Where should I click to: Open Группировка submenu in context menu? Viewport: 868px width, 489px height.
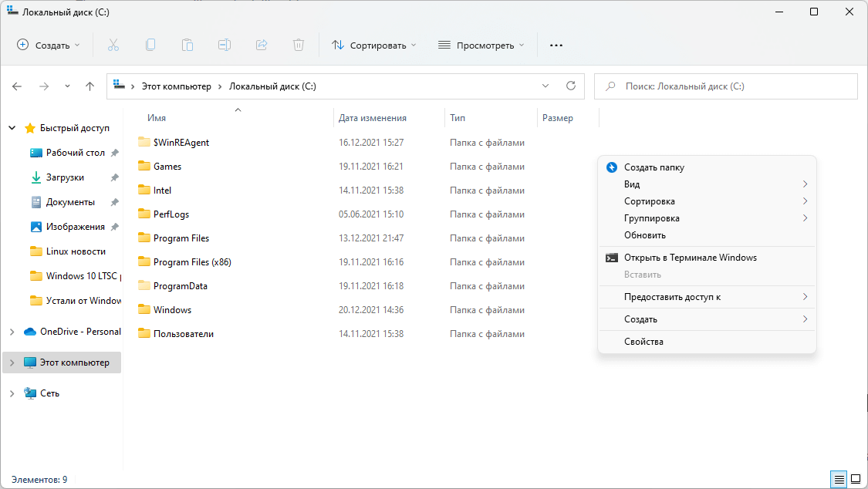tap(707, 218)
